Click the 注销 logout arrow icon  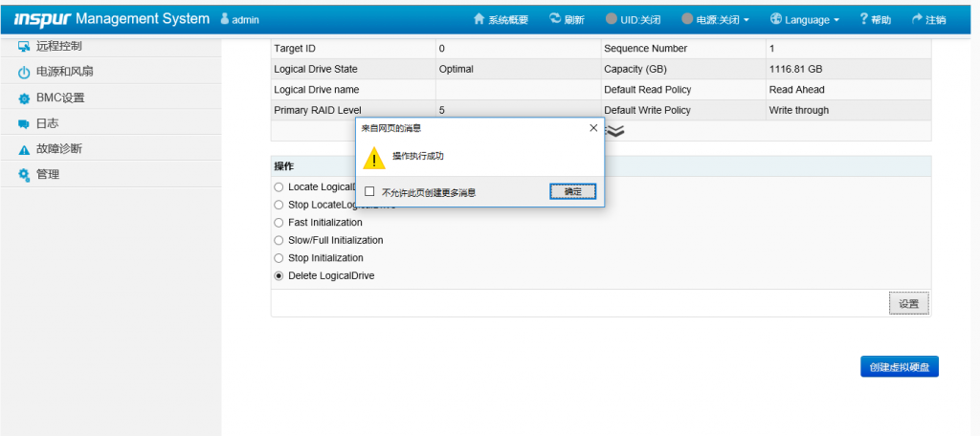(x=918, y=19)
